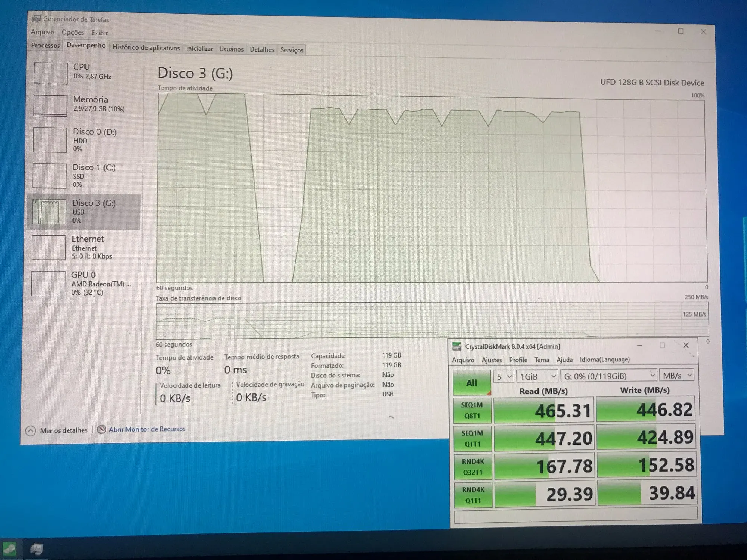Open the Profile menu in CrystalDiskMark
The width and height of the screenshot is (747, 560).
[518, 360]
